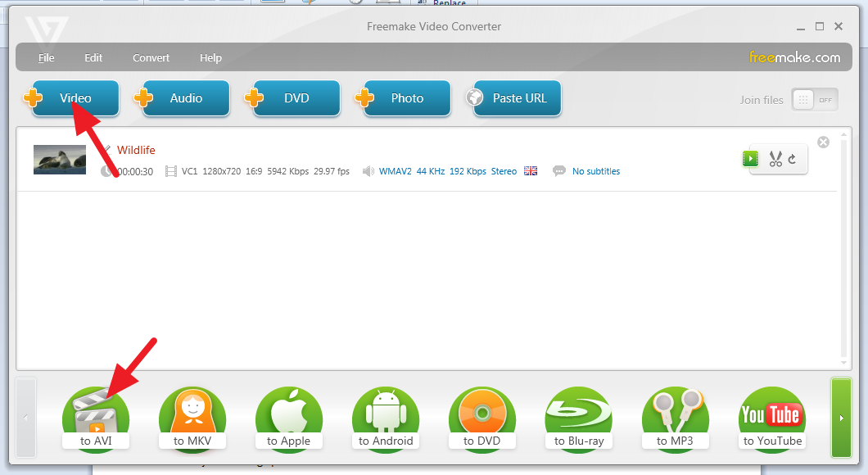Add a Photo file

[408, 98]
